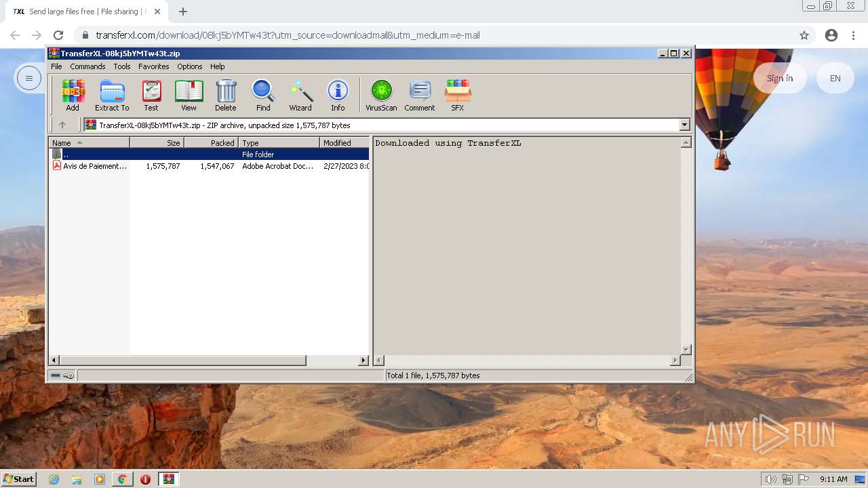Open the Commands menu
The height and width of the screenshot is (488, 868).
[87, 66]
